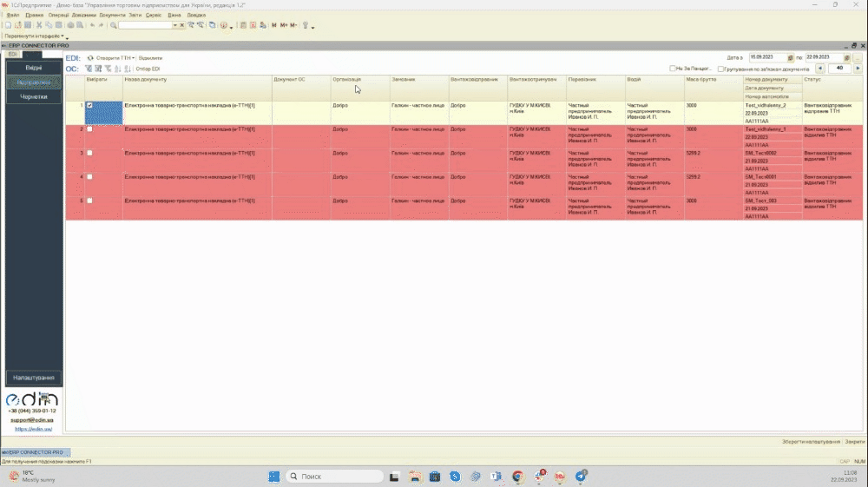Open toolbar search field dropdown arrow

175,25
